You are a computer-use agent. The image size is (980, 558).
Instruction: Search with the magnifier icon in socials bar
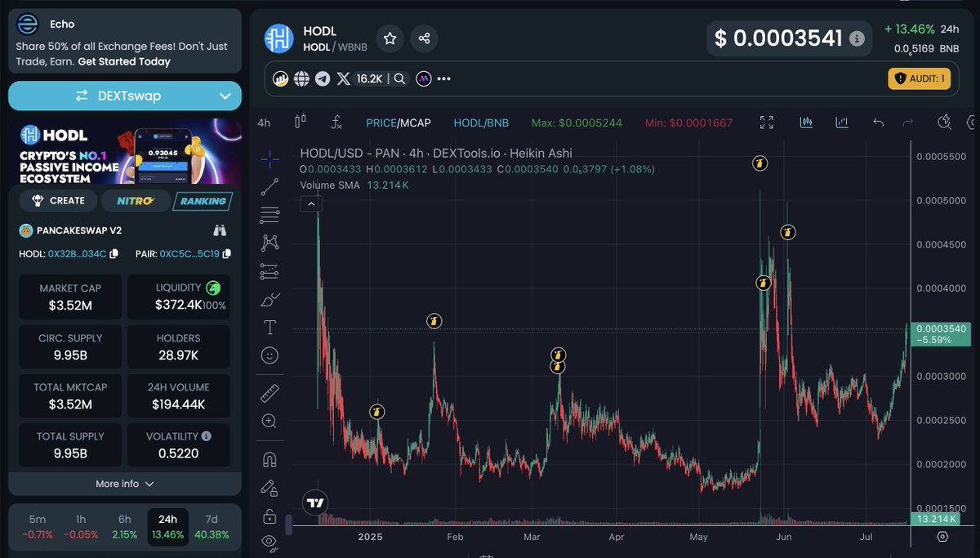(399, 79)
